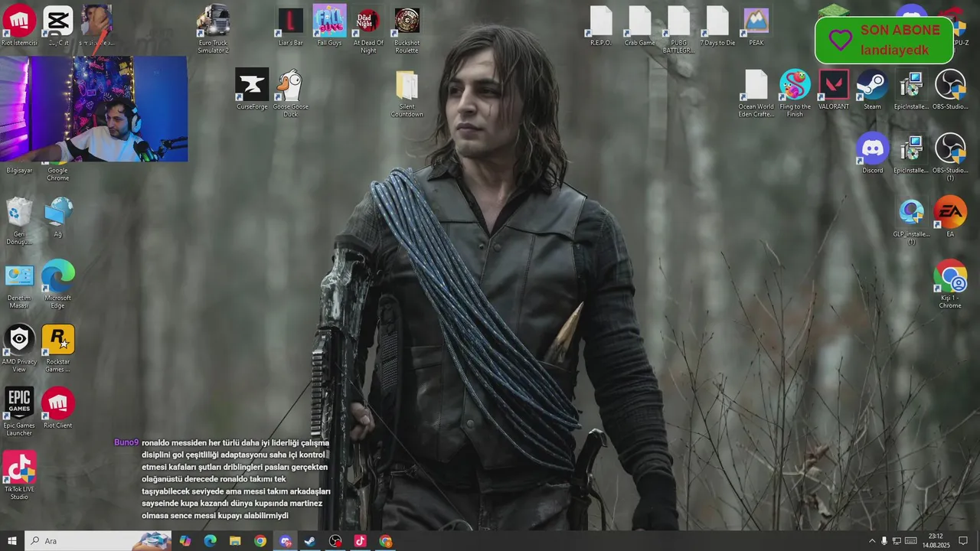
Task: Open Copilot from the taskbar
Action: (x=185, y=541)
